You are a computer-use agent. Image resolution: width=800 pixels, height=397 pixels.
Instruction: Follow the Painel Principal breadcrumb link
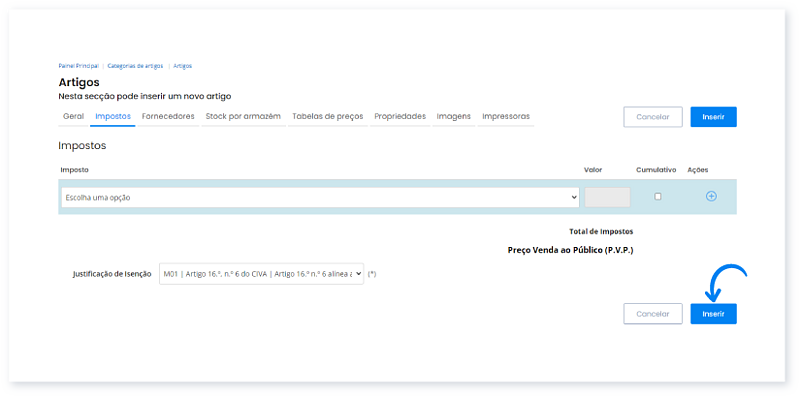pyautogui.click(x=79, y=66)
